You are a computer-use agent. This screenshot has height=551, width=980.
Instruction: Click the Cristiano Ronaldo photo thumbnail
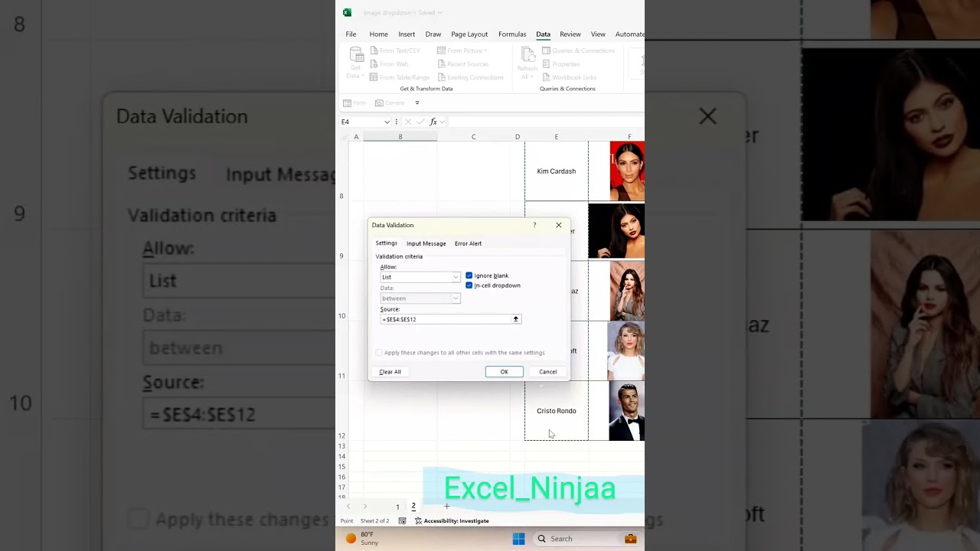(x=626, y=412)
